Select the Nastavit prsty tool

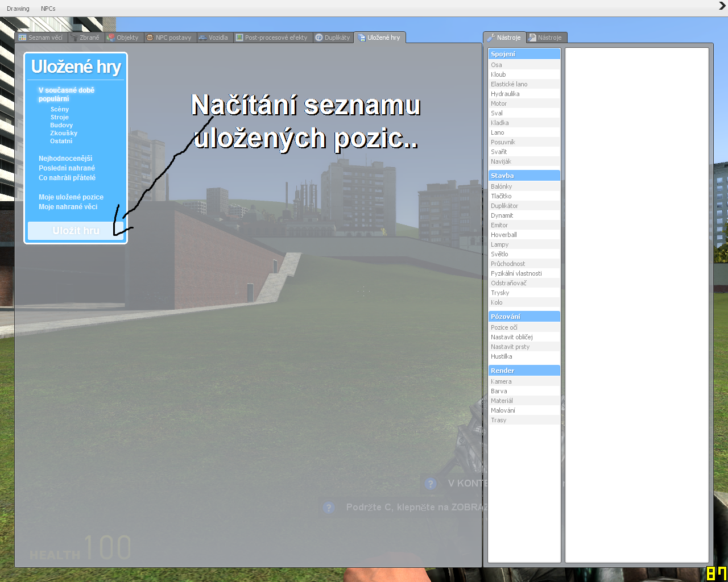(524, 347)
